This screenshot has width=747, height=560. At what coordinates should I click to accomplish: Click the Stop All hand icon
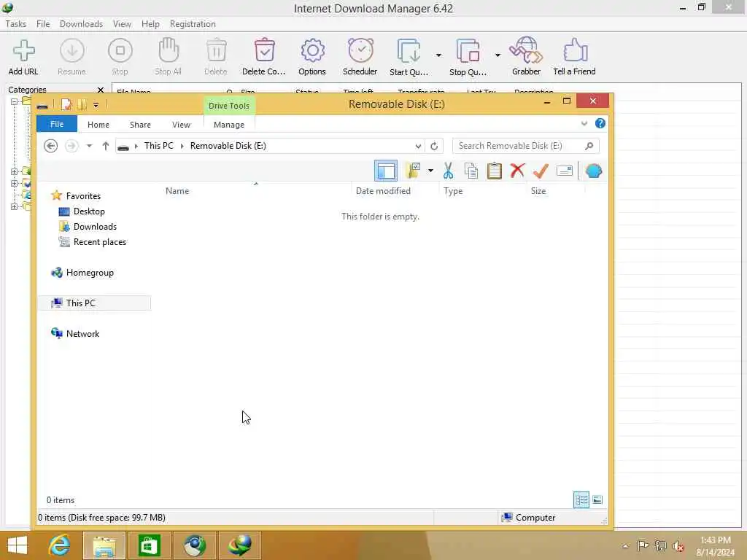pos(169,57)
